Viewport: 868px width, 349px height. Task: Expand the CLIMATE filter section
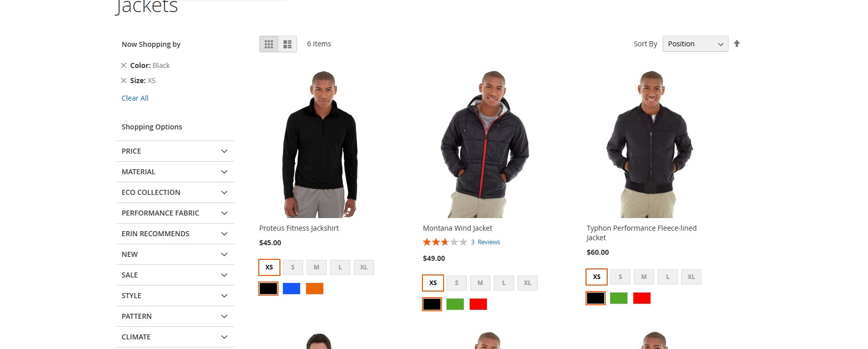[x=175, y=337]
